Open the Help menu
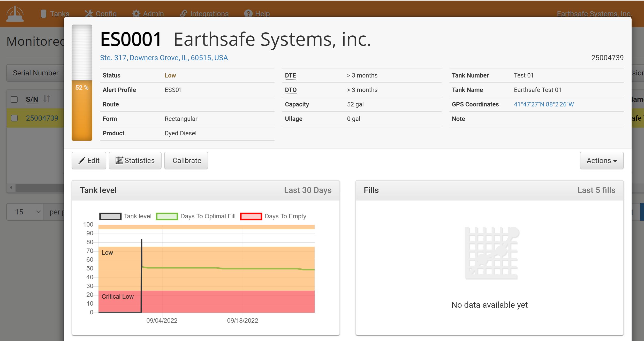This screenshot has height=341, width=644. pyautogui.click(x=257, y=14)
